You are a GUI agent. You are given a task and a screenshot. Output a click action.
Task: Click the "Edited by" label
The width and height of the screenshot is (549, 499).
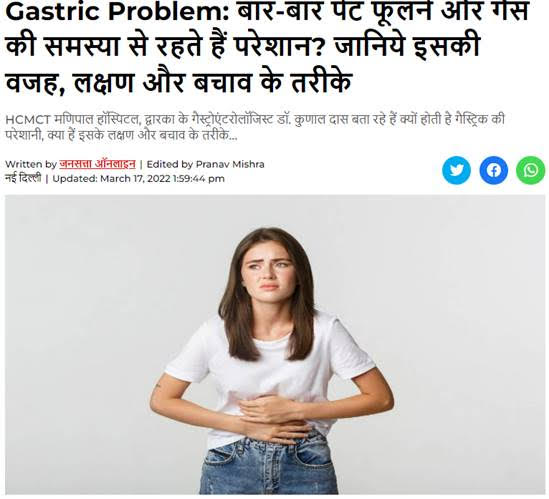pos(170,164)
